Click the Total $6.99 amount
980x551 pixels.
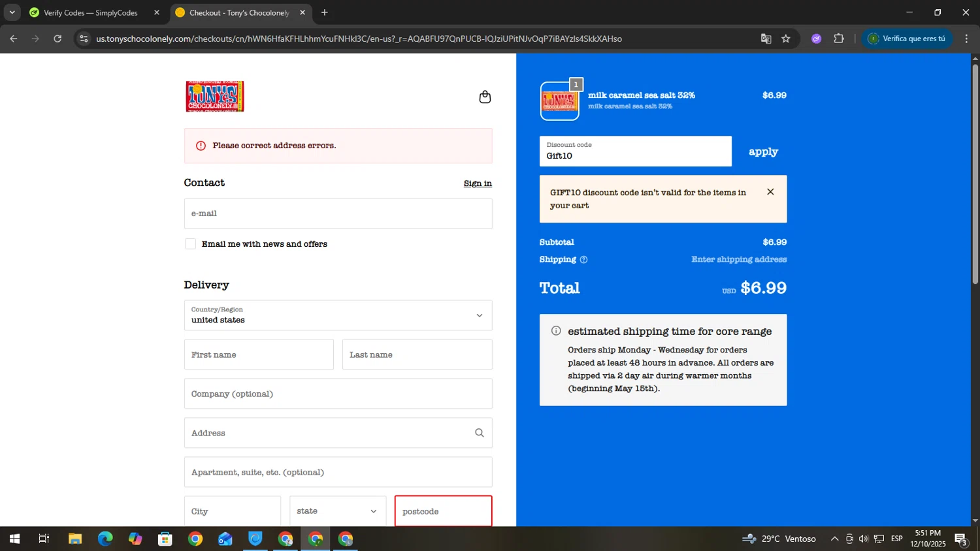click(x=763, y=288)
